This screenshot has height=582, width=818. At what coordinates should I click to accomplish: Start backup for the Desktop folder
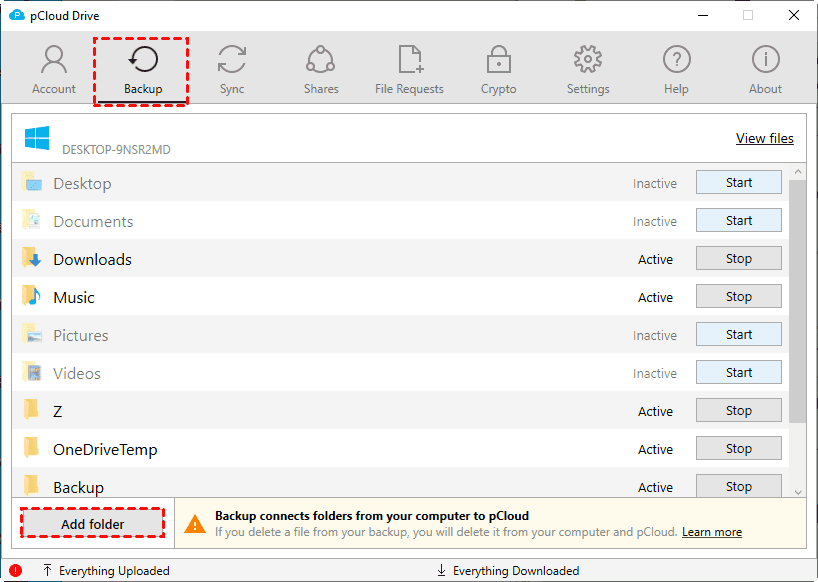pyautogui.click(x=739, y=183)
